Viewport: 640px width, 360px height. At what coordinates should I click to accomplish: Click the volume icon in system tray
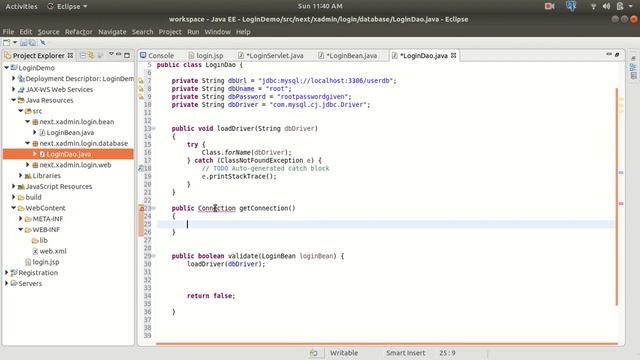click(x=607, y=6)
